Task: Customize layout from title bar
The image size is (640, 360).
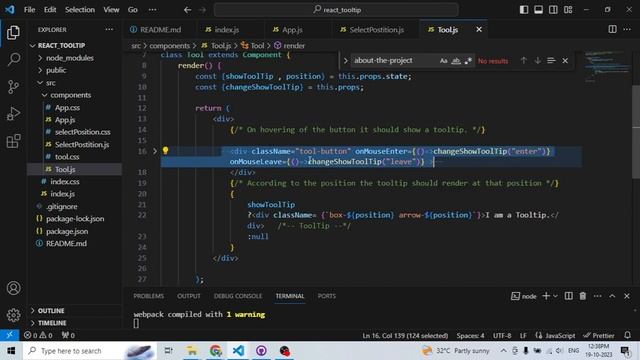Action: (568, 10)
